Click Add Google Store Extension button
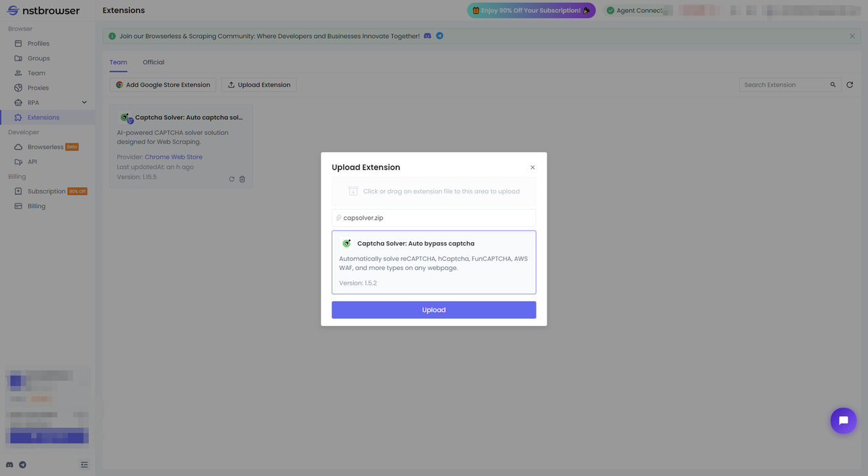Screen dimensions: 868x476 (x=163, y=85)
